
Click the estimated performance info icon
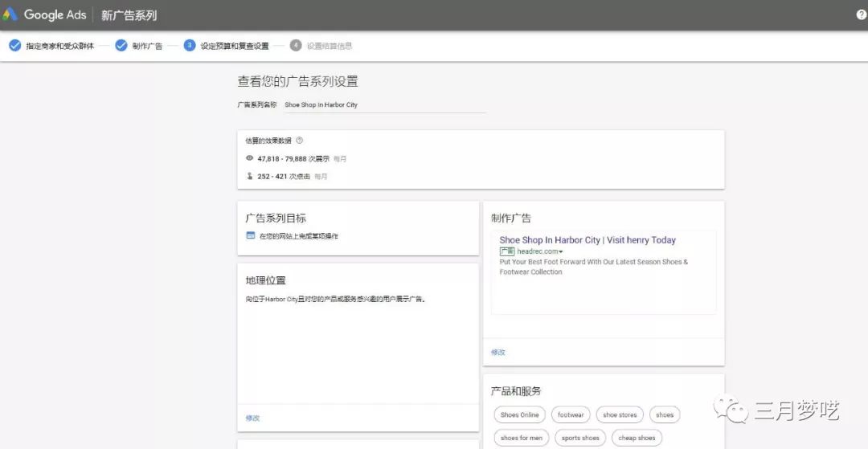[300, 141]
